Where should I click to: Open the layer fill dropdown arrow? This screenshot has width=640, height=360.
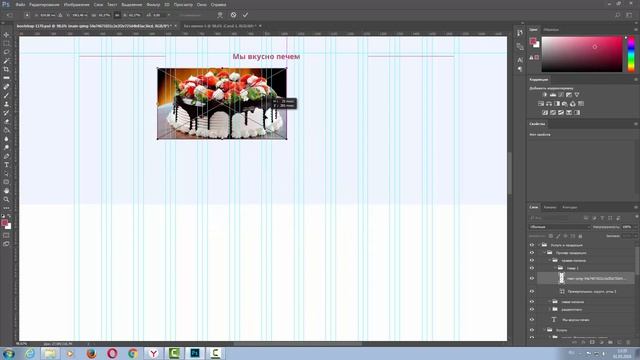[x=635, y=236]
